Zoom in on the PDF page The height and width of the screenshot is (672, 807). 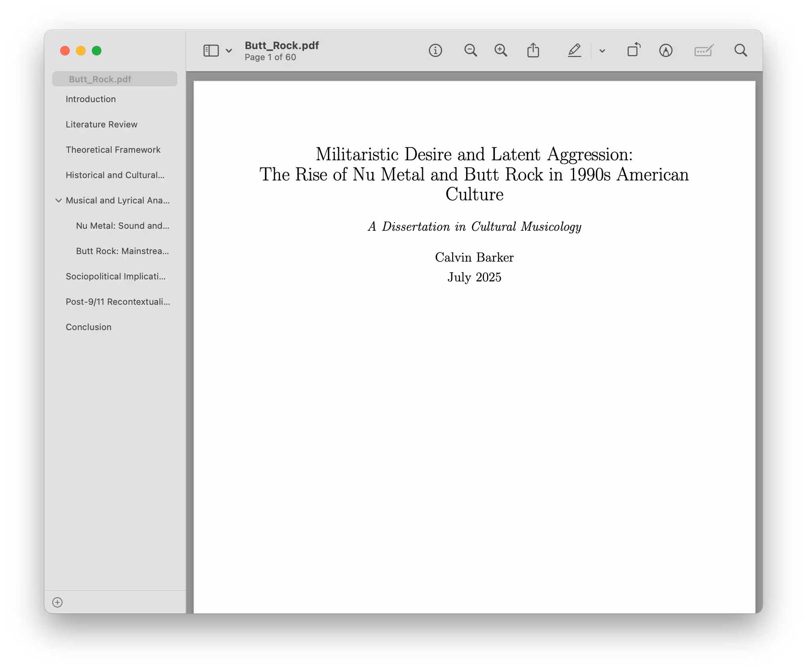tap(501, 51)
